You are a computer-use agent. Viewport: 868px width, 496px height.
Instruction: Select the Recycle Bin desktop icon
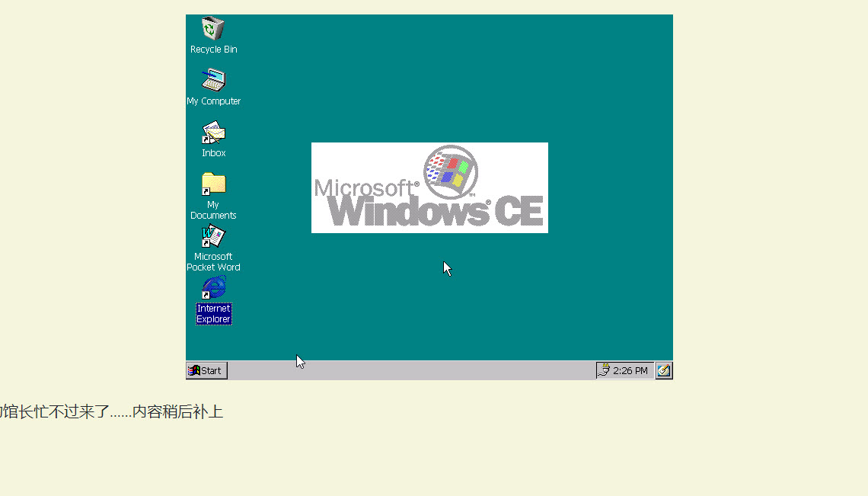pyautogui.click(x=212, y=28)
